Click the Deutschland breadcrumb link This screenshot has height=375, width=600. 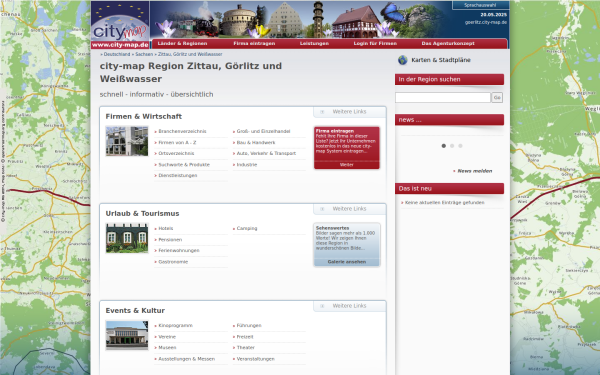(117, 54)
